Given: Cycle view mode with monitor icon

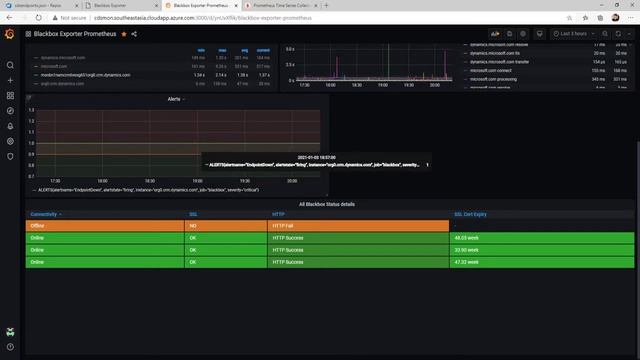Looking at the screenshot, I should point(540,34).
